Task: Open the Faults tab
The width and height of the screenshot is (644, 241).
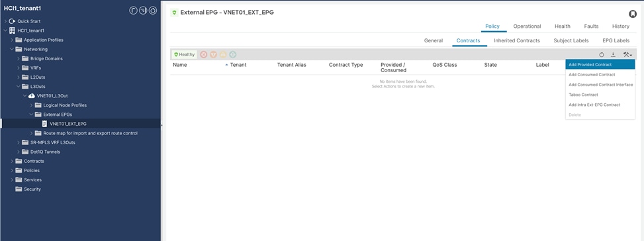Action: (591, 26)
